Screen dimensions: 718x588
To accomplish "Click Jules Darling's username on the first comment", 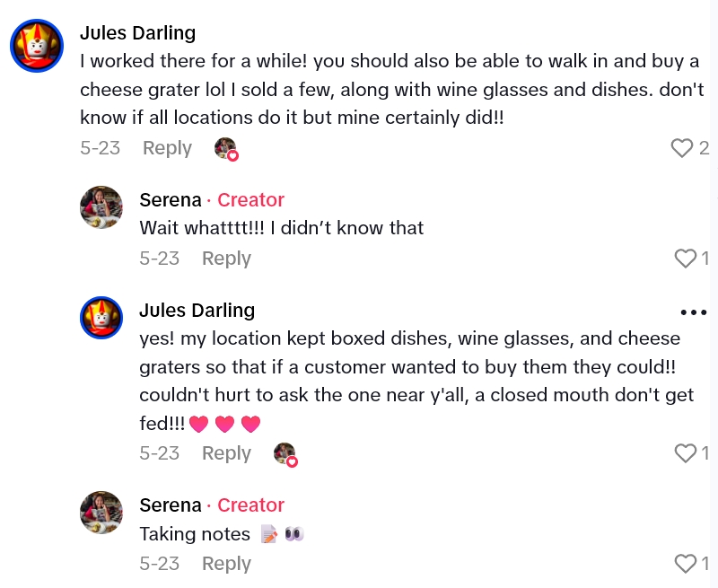I will pos(139,33).
